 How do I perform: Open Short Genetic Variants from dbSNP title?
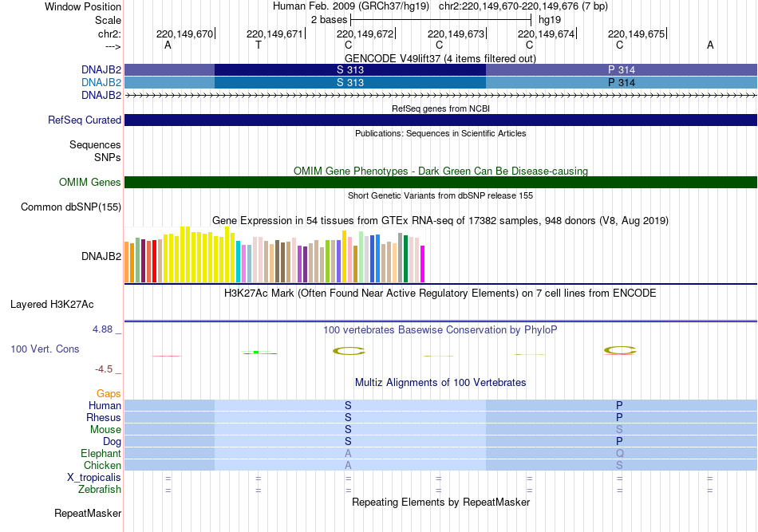440,195
